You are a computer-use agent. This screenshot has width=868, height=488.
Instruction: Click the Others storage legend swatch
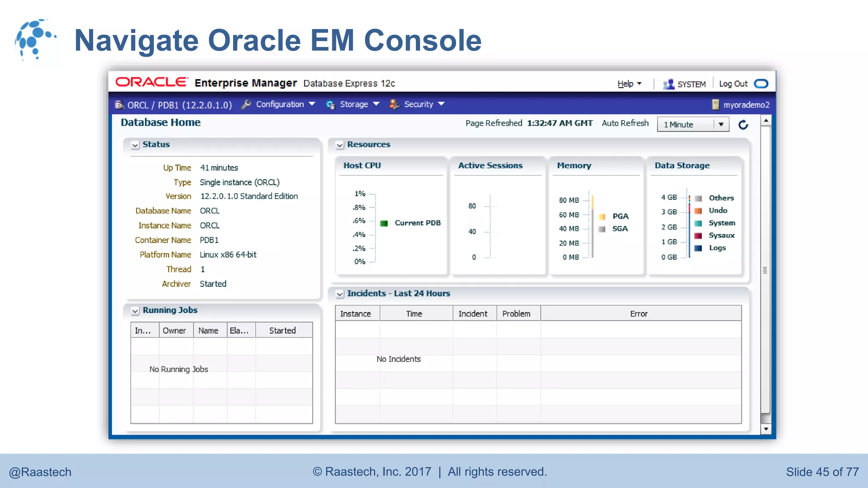coord(698,198)
